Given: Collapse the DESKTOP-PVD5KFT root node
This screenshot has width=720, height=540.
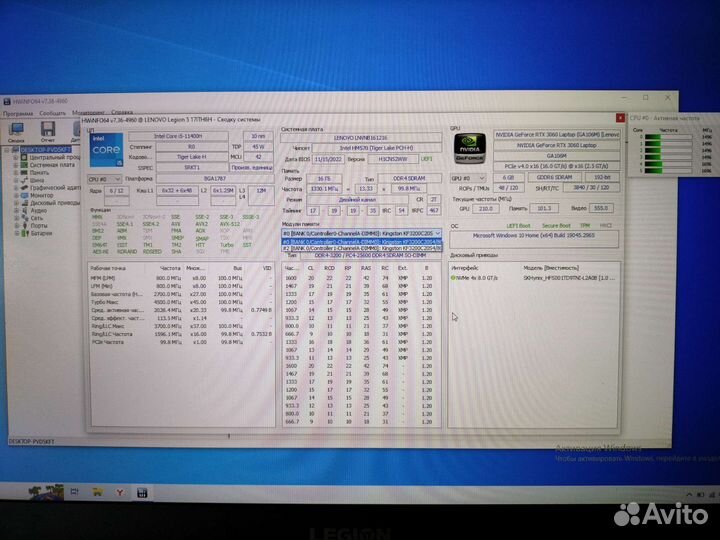Looking at the screenshot, I should point(7,150).
